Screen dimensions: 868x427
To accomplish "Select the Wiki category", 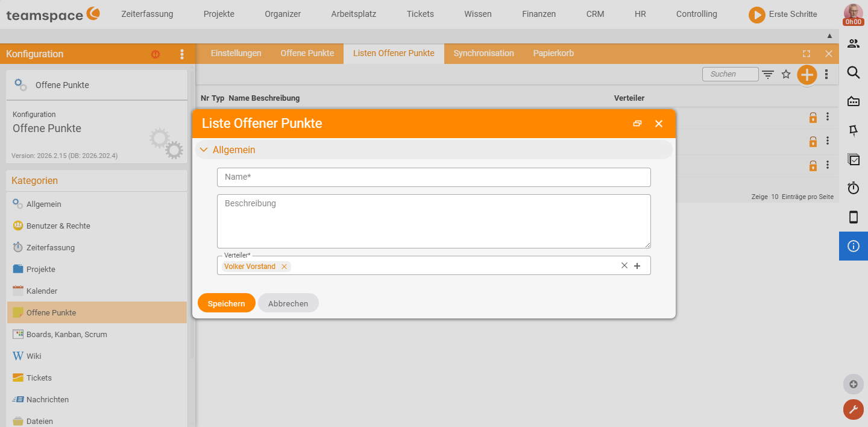I will [97, 356].
